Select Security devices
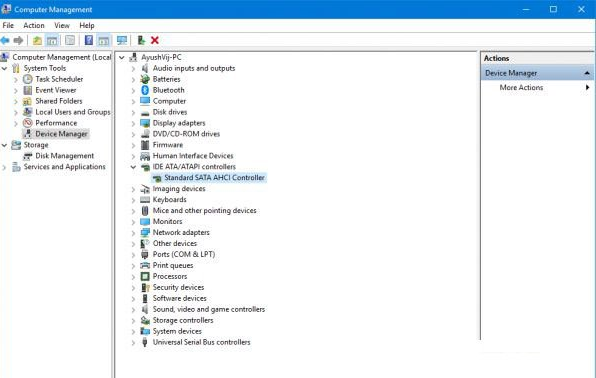Image resolution: width=596 pixels, height=378 pixels. (x=178, y=287)
